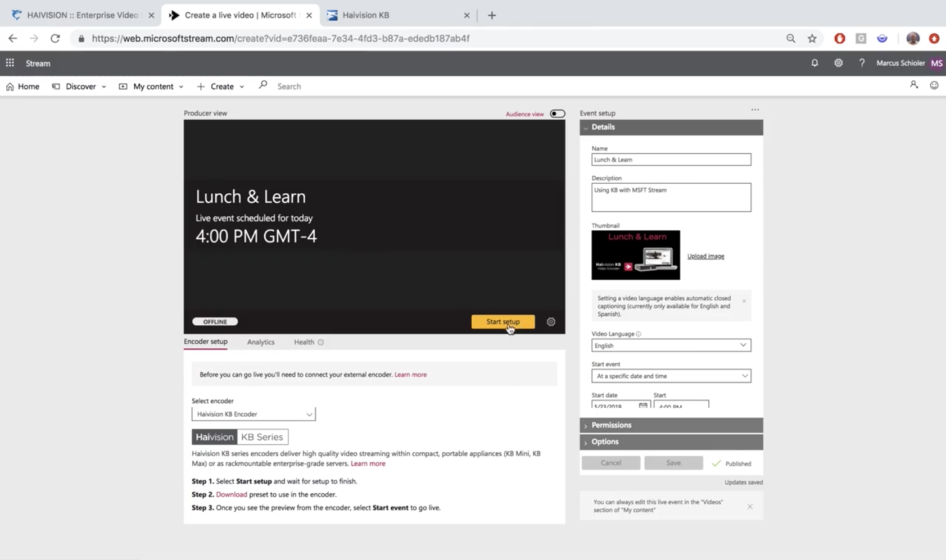
Task: Expand the Options section
Action: (x=671, y=442)
